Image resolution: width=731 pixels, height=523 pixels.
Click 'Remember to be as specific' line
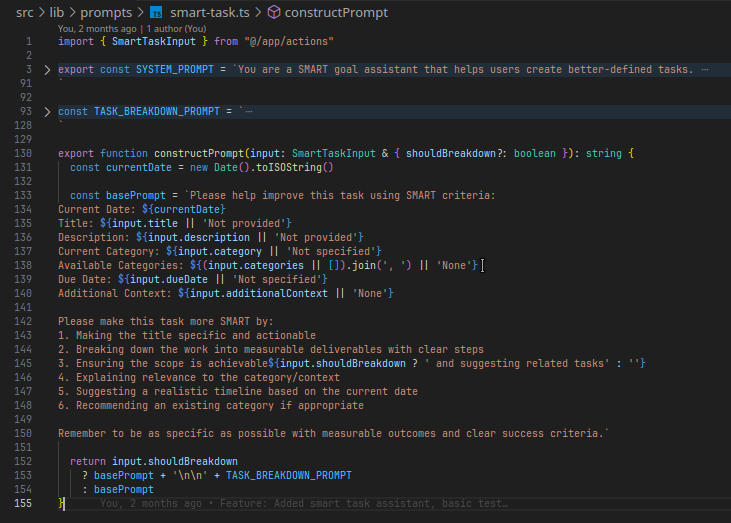click(x=334, y=433)
